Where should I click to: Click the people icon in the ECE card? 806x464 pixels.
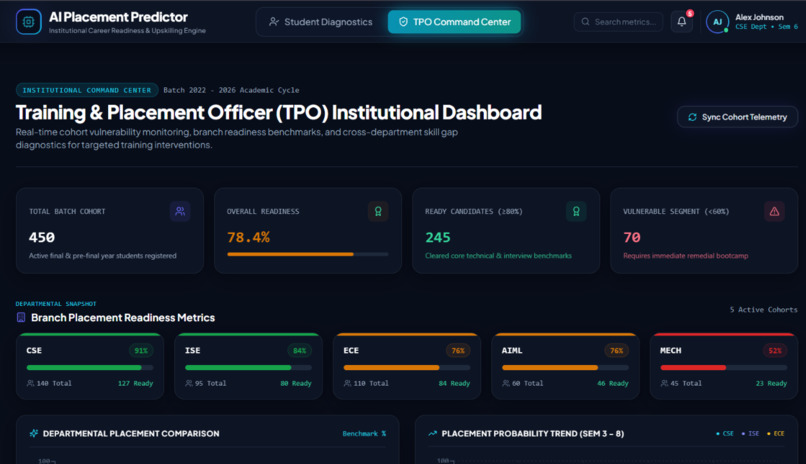(x=347, y=383)
